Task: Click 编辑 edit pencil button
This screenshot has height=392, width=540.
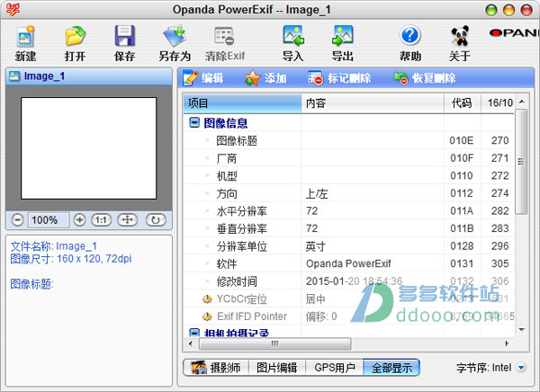Action: pyautogui.click(x=203, y=78)
